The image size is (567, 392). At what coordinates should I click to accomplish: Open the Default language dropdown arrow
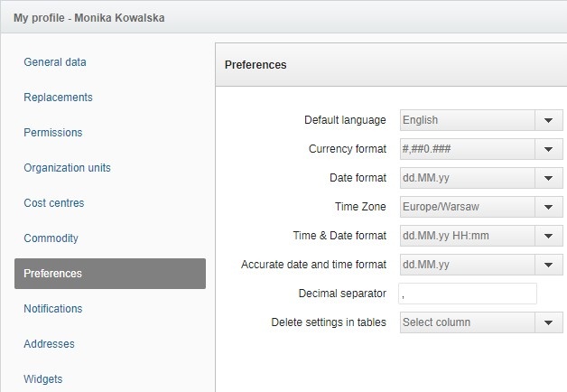(548, 120)
